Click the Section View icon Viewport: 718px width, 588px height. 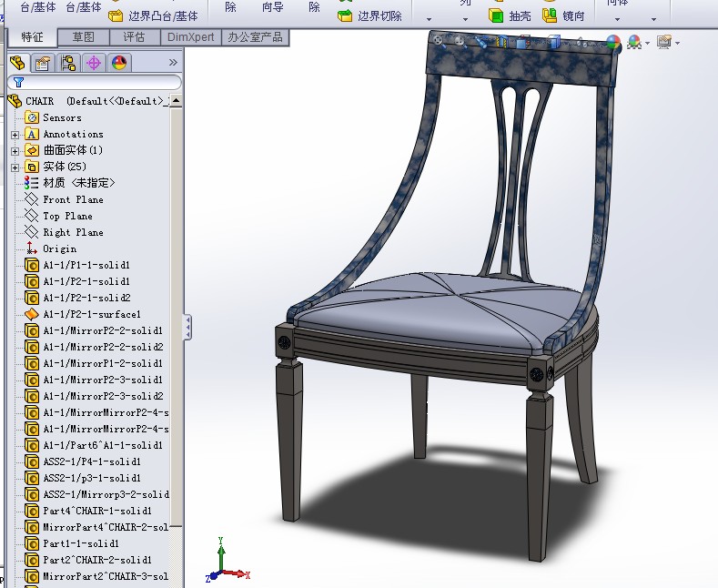click(502, 43)
